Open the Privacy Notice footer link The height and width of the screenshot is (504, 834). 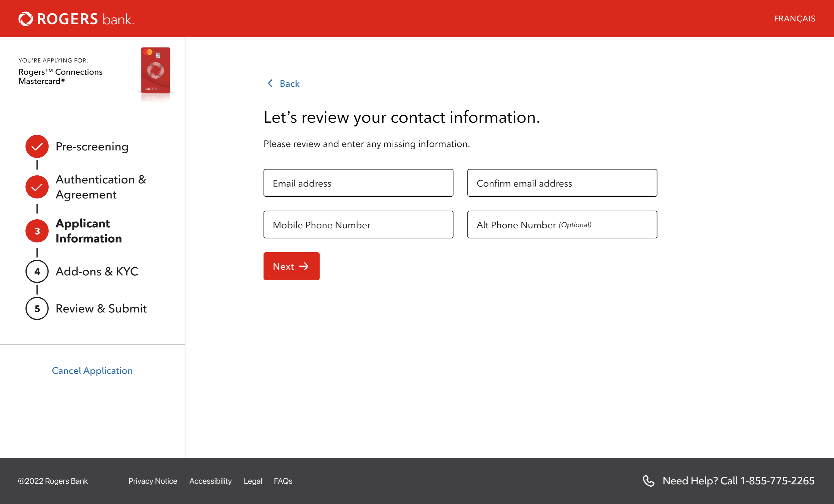[x=153, y=481]
